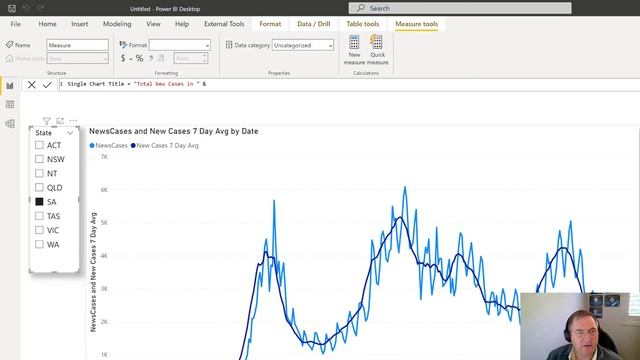Uncheck the SA state checkbox
Image resolution: width=640 pixels, height=360 pixels.
pyautogui.click(x=39, y=202)
